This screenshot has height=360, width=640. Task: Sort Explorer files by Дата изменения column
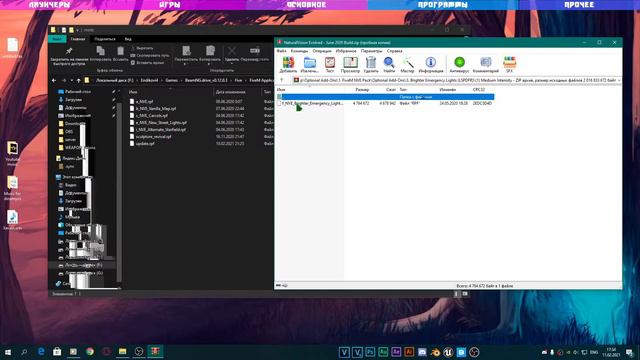click(x=230, y=92)
